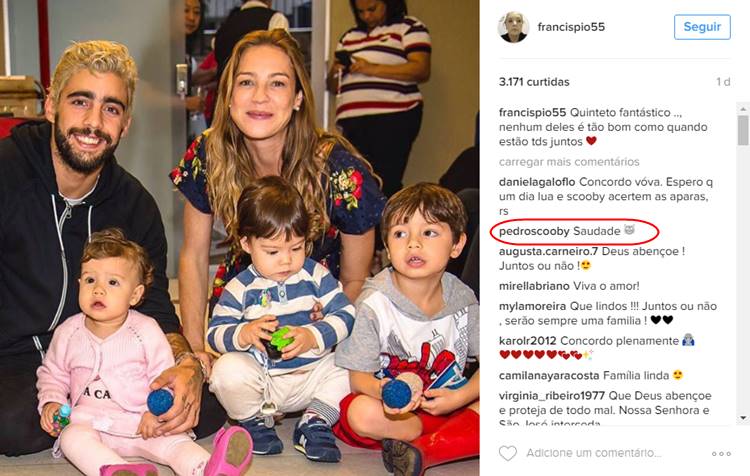Open pedroscooby commenter profile
The width and height of the screenshot is (750, 476).
pos(534,232)
